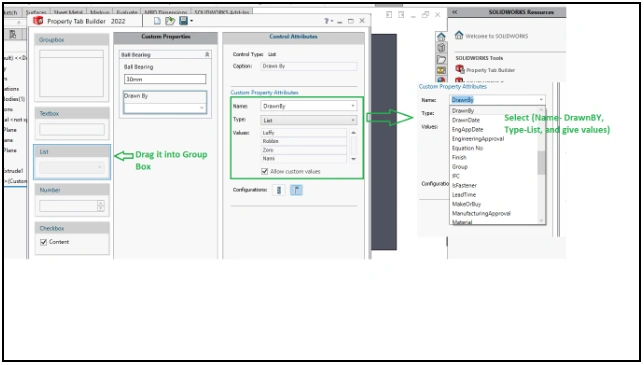This screenshot has width=644, height=365.
Task: Click the 30mm Ball Bearing text field
Action: point(165,79)
